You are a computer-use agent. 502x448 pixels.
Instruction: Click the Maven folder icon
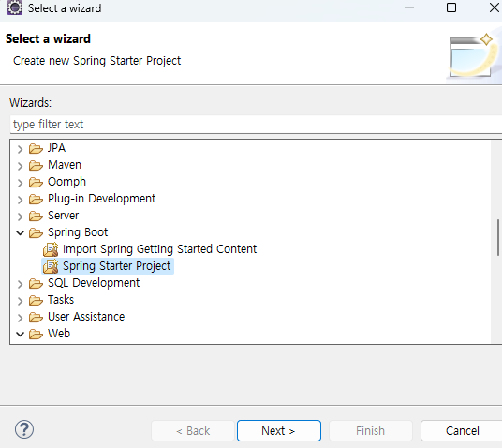[36, 166]
